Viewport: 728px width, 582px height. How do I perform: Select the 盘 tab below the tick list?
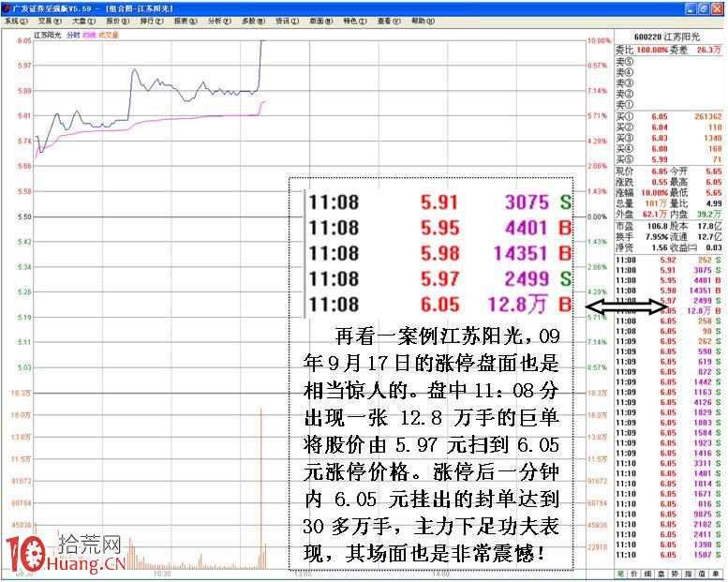661,575
